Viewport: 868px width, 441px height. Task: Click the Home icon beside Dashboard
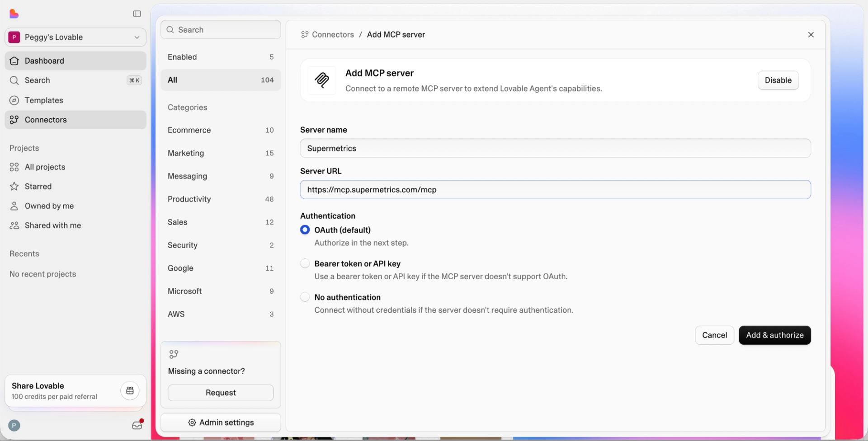tap(14, 61)
